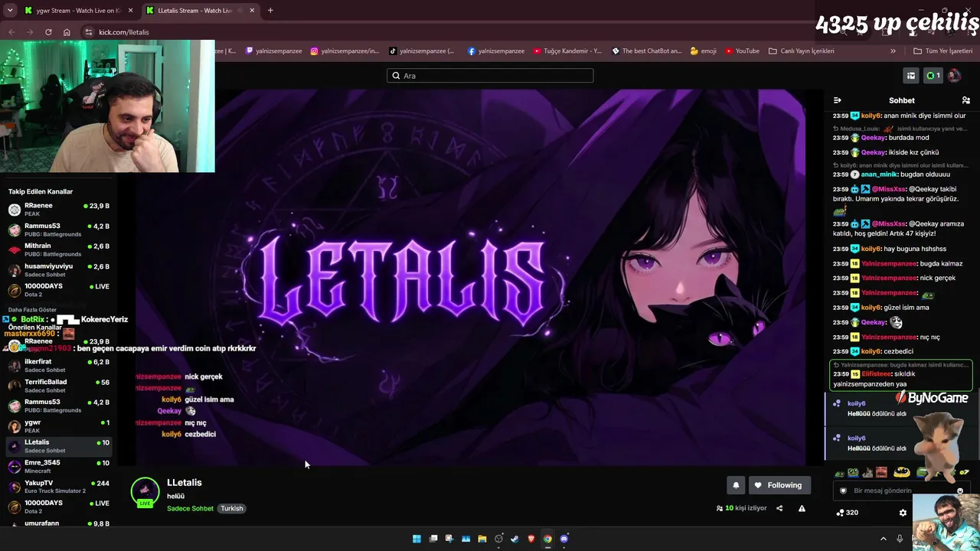Open chat settings gear
980x551 pixels.
coord(903,513)
